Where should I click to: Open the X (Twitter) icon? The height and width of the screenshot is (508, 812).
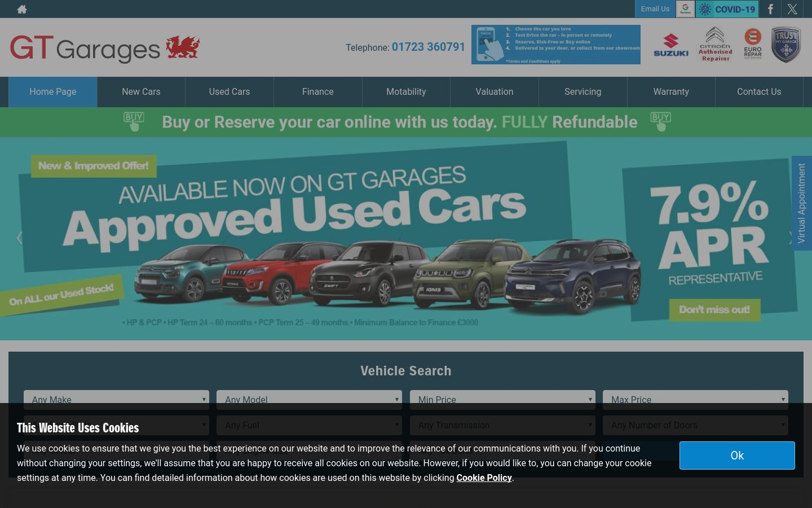(792, 9)
